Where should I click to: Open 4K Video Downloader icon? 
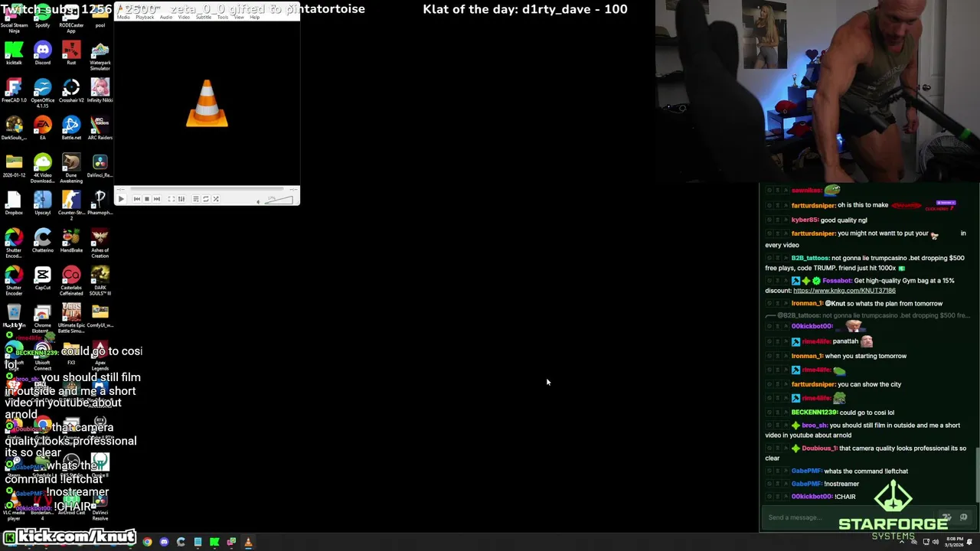(42, 168)
